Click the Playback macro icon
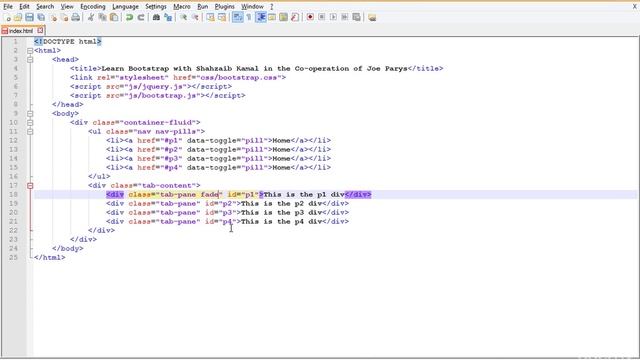Viewport: 640px width, 360px height. coord(333,18)
